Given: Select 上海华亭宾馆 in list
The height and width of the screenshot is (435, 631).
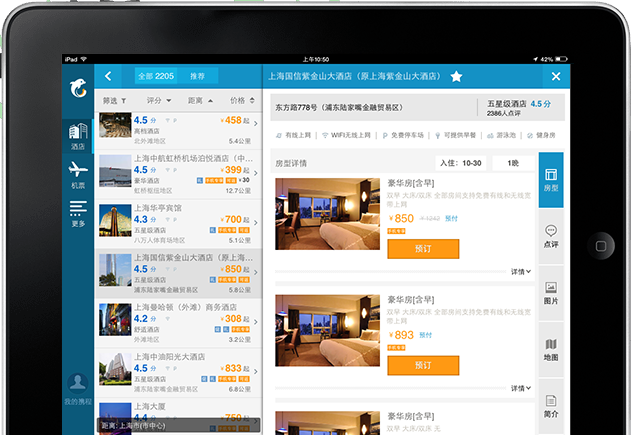Looking at the screenshot, I should coord(178,223).
